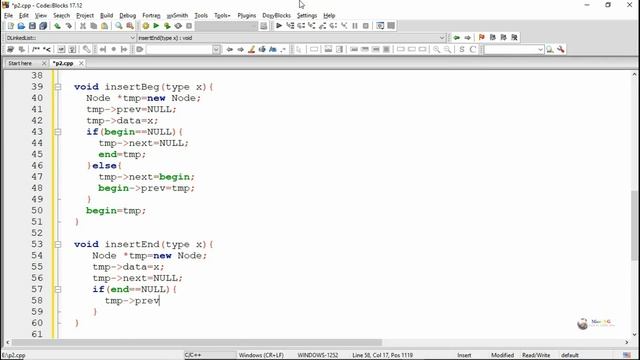Open the Build menu
The width and height of the screenshot is (640, 360).
[x=107, y=16]
